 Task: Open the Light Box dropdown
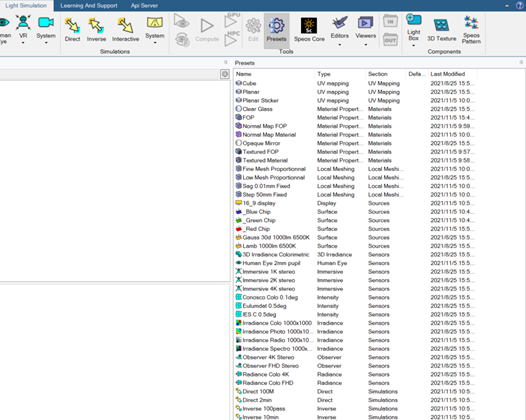(x=413, y=30)
